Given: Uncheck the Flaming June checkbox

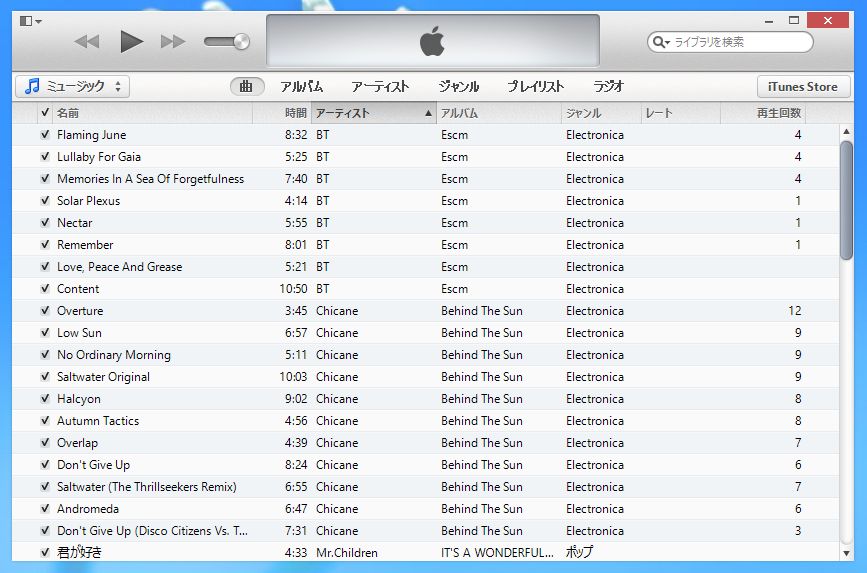Looking at the screenshot, I should pyautogui.click(x=45, y=134).
